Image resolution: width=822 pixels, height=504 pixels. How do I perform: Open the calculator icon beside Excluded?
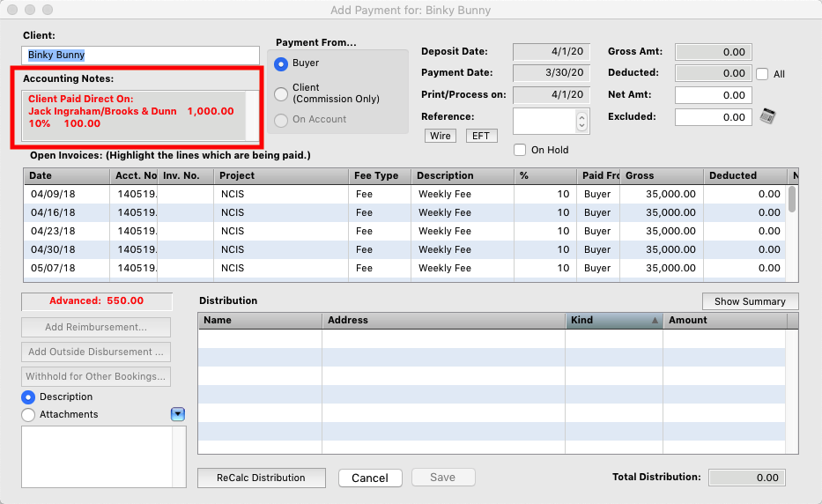coord(767,116)
